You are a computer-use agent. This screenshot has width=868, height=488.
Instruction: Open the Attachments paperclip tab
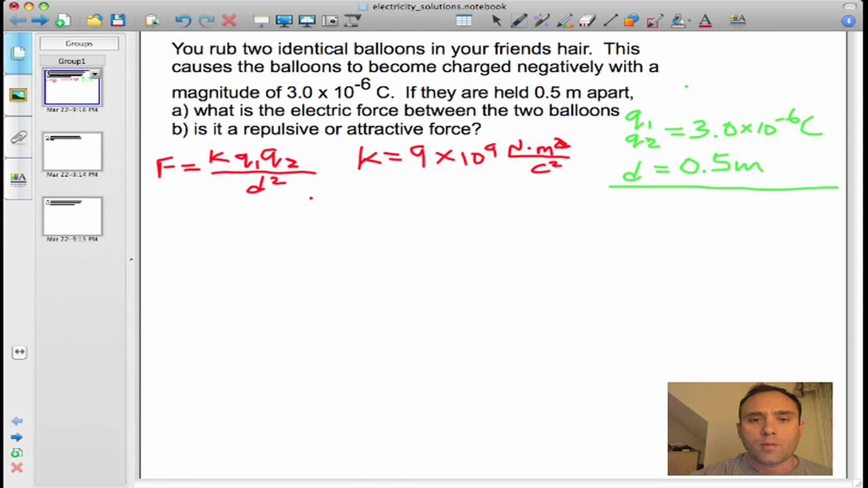pos(18,138)
